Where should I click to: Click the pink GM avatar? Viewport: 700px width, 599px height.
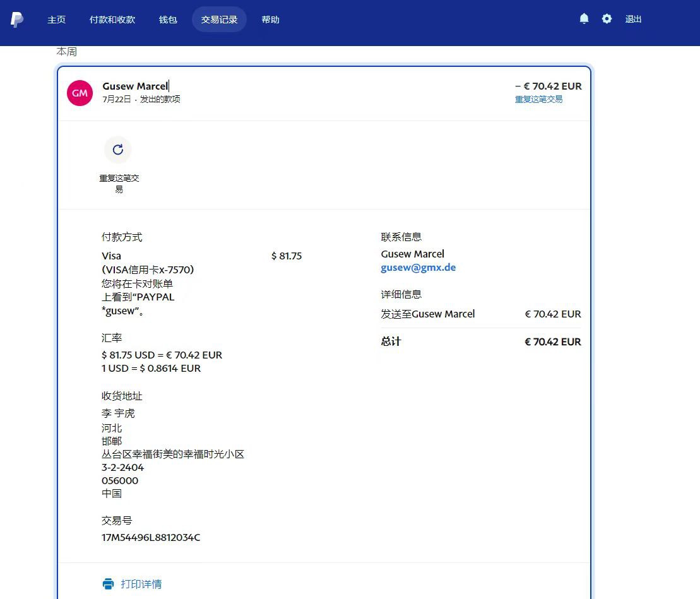point(80,93)
